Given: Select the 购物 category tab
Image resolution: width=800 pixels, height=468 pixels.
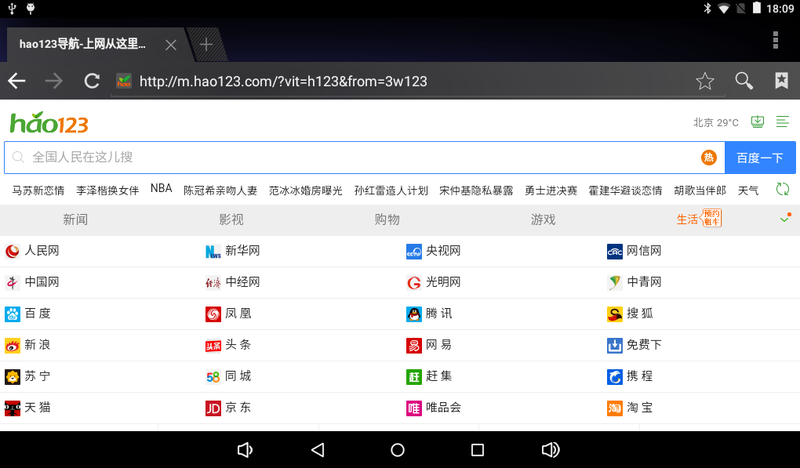Looking at the screenshot, I should tap(387, 219).
